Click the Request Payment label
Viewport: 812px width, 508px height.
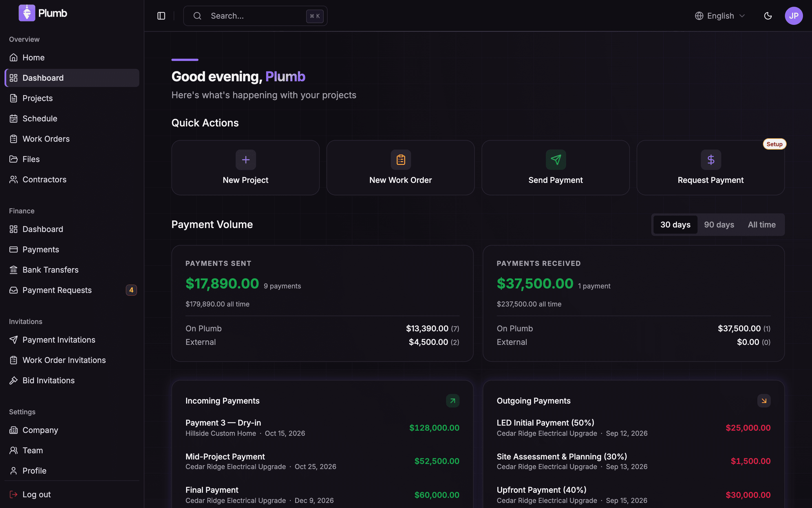[x=711, y=180]
